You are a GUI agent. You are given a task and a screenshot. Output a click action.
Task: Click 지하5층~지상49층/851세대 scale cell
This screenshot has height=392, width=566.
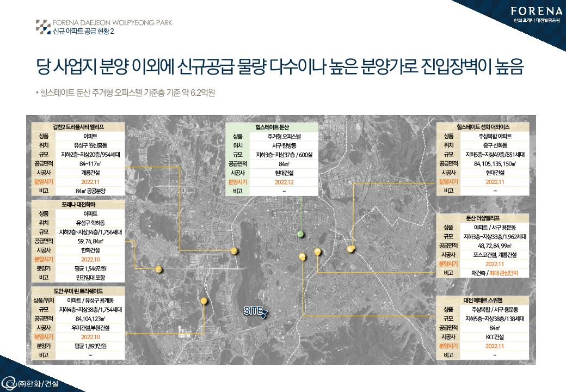click(495, 155)
